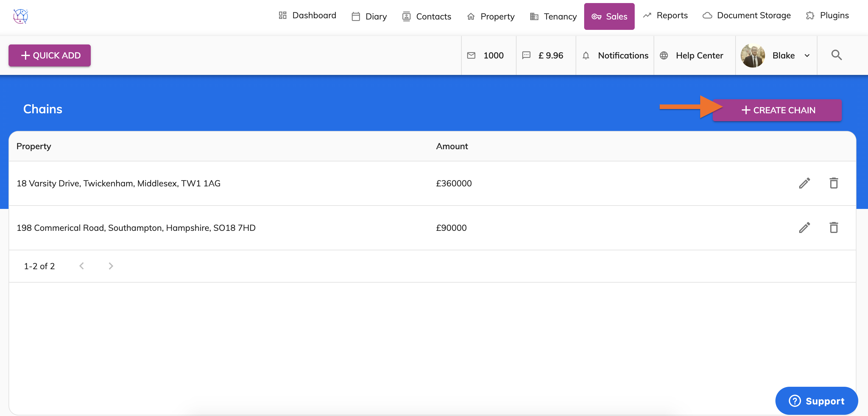Screen dimensions: 868x416
Task: Go to the next page of chains
Action: click(111, 266)
